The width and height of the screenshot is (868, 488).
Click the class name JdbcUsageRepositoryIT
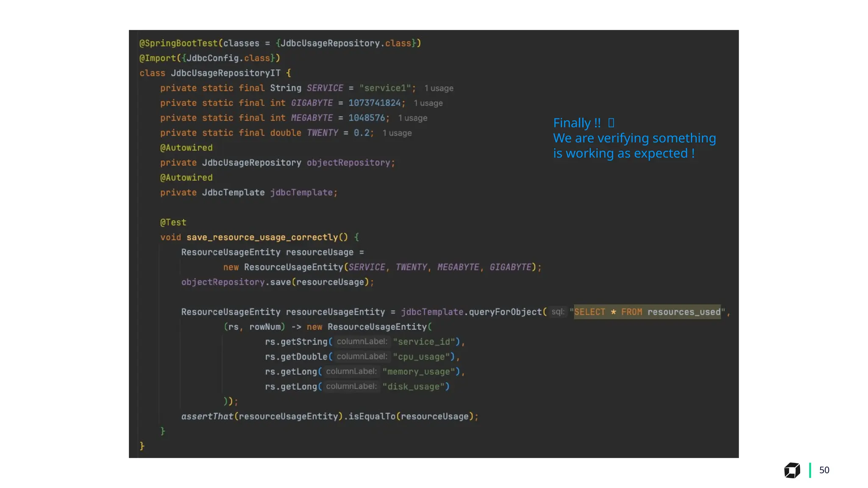coord(225,73)
